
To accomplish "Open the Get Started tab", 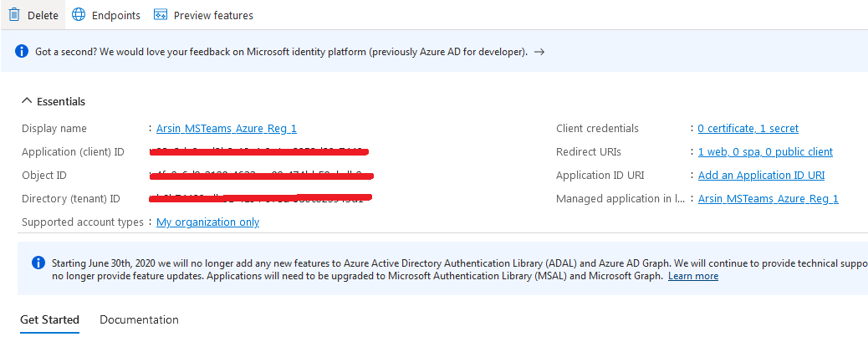I will 50,320.
